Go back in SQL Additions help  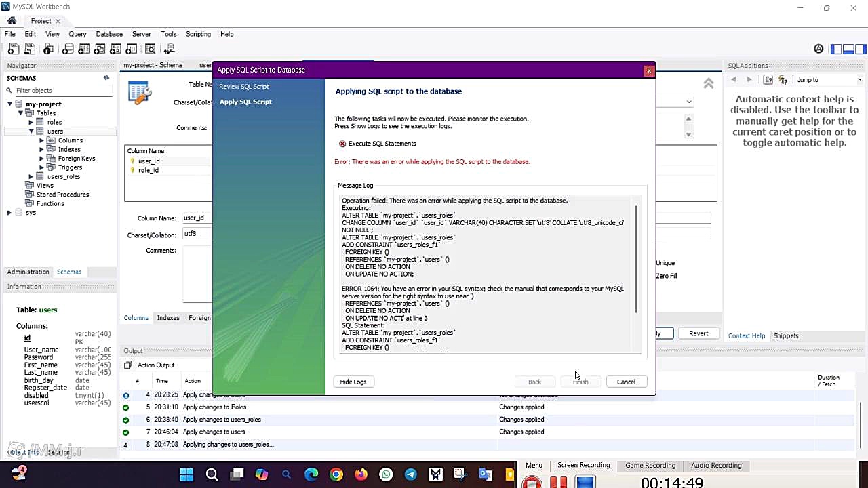click(x=733, y=79)
